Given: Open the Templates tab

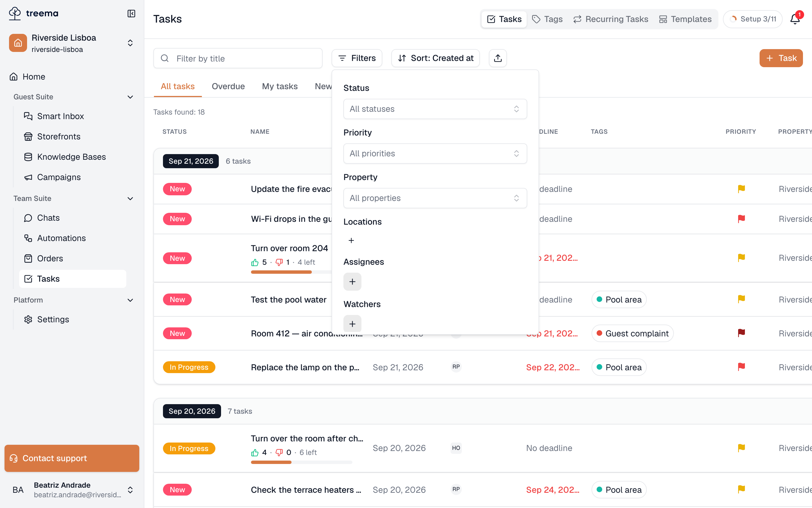Looking at the screenshot, I should click(685, 19).
